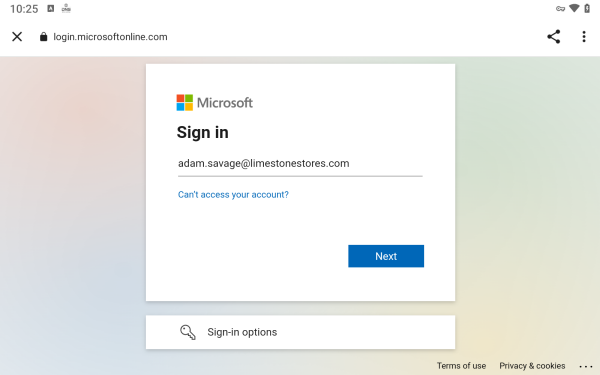Tap the padlock site security icon

(x=44, y=37)
